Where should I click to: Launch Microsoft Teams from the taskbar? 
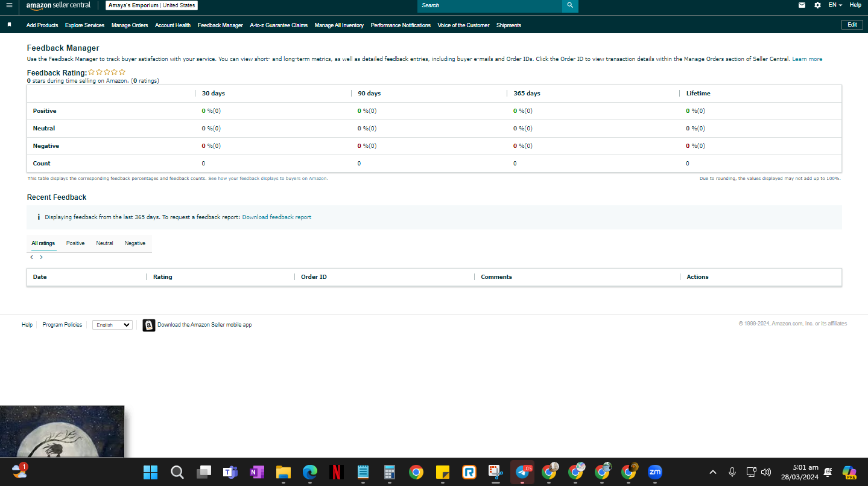230,472
